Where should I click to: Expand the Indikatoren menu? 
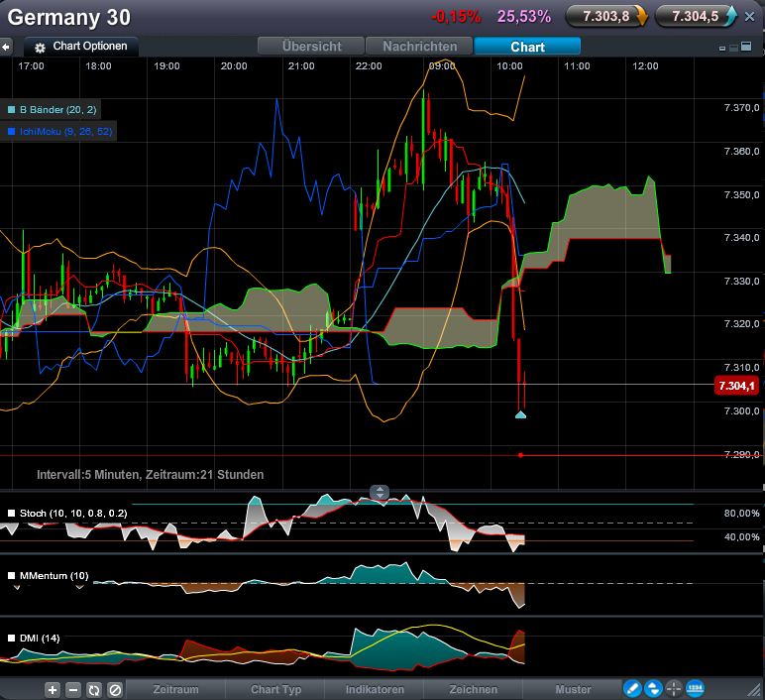(x=375, y=690)
